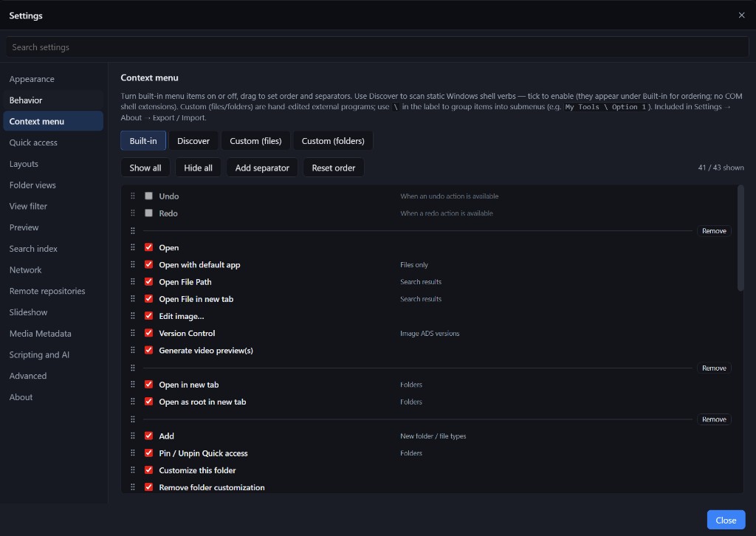Open Network settings section
Image resolution: width=756 pixels, height=536 pixels.
53,270
